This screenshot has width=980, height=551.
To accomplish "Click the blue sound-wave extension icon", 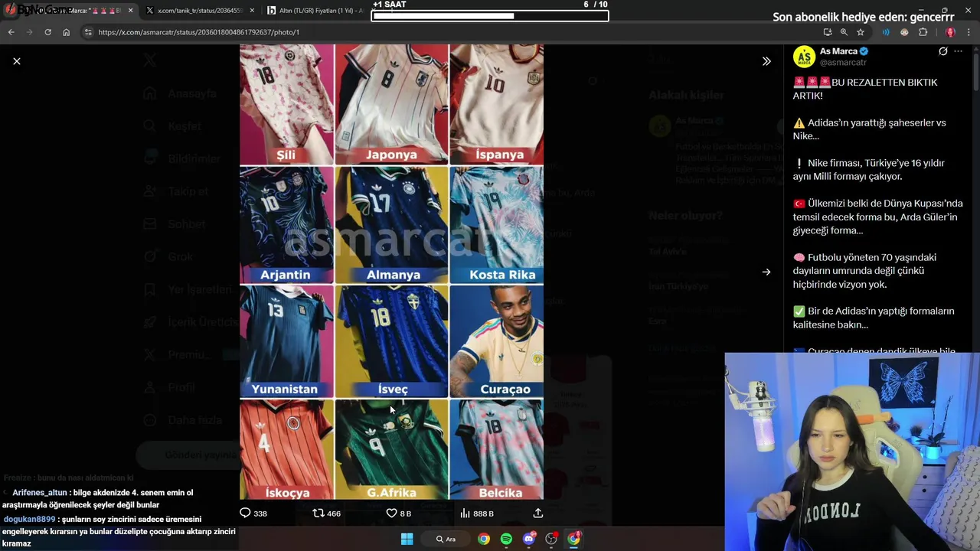I will [x=886, y=32].
